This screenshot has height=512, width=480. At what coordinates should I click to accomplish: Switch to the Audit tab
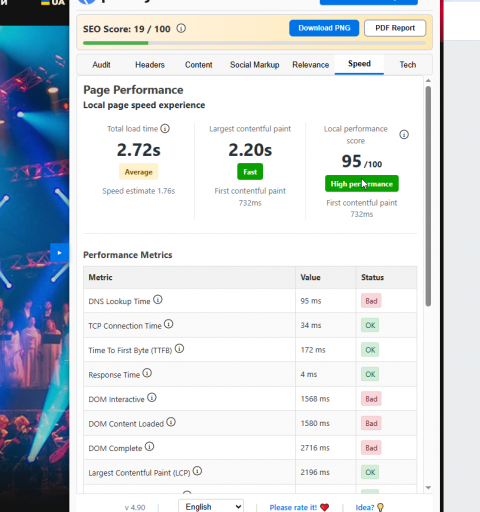[x=101, y=65]
